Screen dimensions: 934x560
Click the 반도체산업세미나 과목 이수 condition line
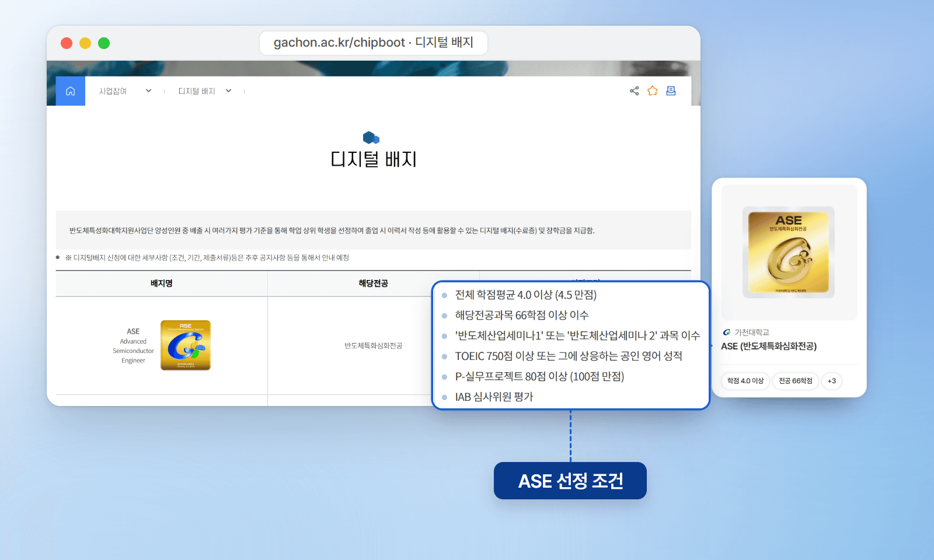point(577,336)
